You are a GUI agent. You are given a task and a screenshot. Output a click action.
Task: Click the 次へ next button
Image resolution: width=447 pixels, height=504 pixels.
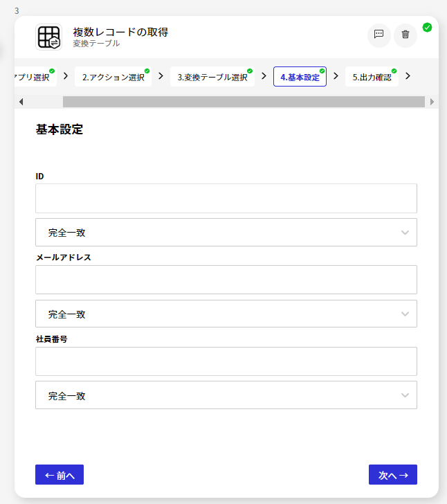(x=393, y=474)
